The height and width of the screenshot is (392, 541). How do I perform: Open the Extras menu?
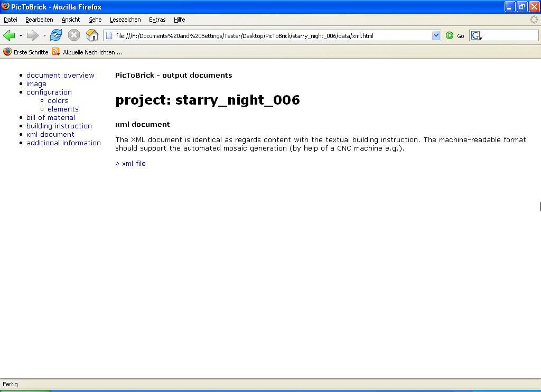click(157, 20)
